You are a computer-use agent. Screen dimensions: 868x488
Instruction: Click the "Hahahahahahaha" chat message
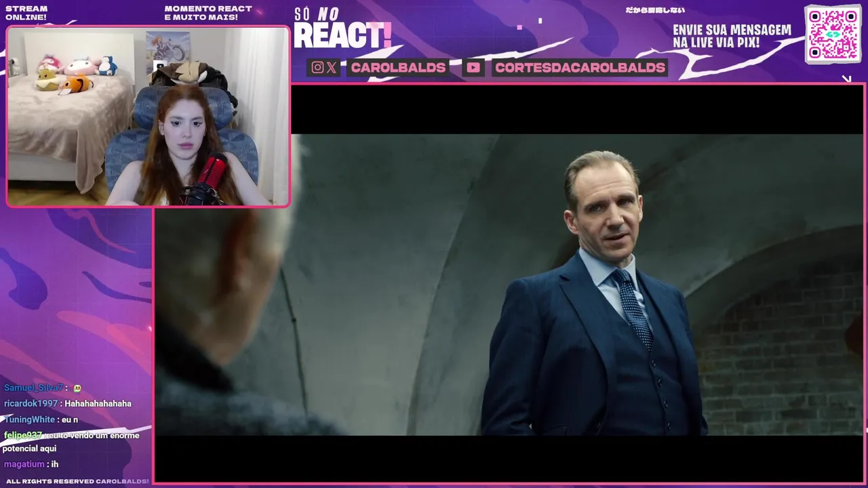pyautogui.click(x=98, y=403)
